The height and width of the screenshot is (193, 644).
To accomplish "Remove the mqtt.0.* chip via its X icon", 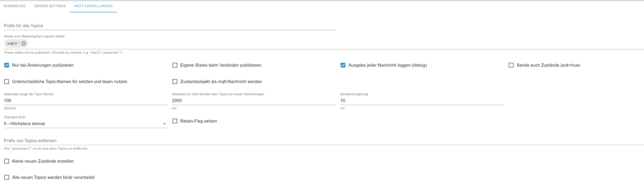I will pos(24,43).
